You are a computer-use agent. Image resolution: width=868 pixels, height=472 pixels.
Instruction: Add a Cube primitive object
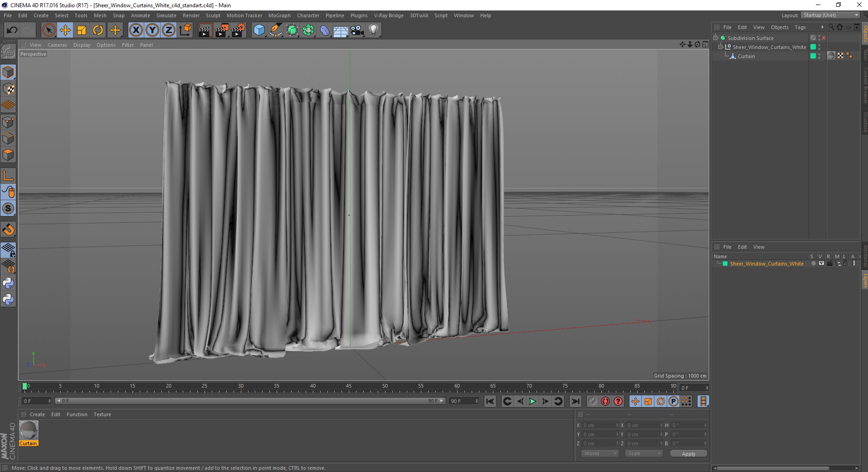coord(259,30)
